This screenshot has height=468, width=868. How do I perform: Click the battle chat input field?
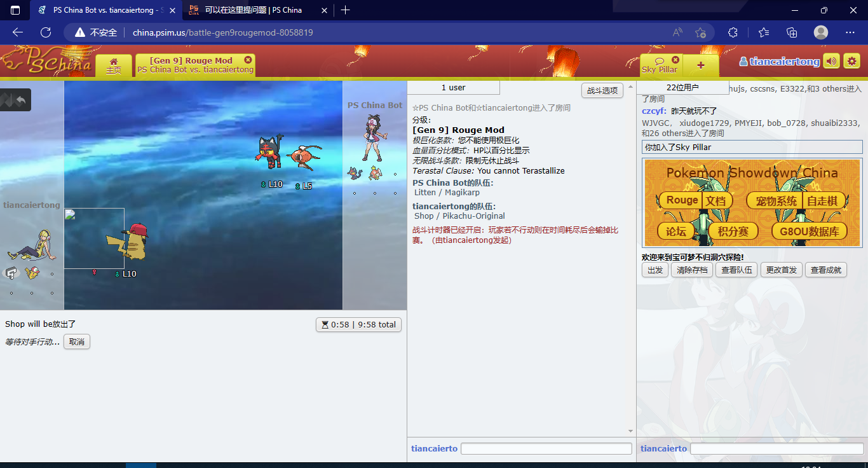[x=546, y=448]
